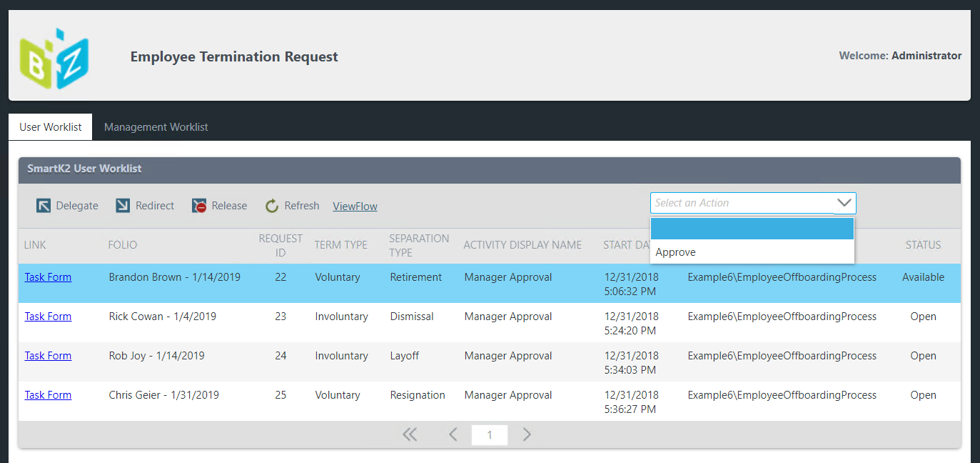
Task: Click SmartK2 User Worklist panel header
Action: (x=490, y=170)
